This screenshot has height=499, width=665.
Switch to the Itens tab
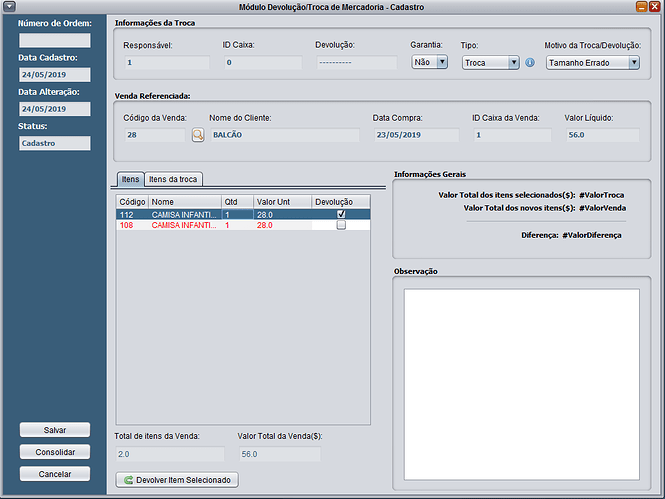[x=130, y=179]
